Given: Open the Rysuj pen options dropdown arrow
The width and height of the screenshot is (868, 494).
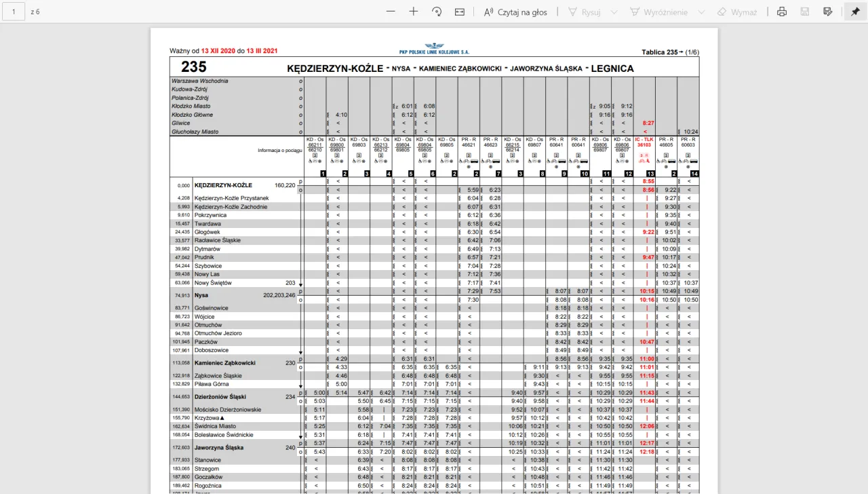Looking at the screenshot, I should [x=614, y=12].
